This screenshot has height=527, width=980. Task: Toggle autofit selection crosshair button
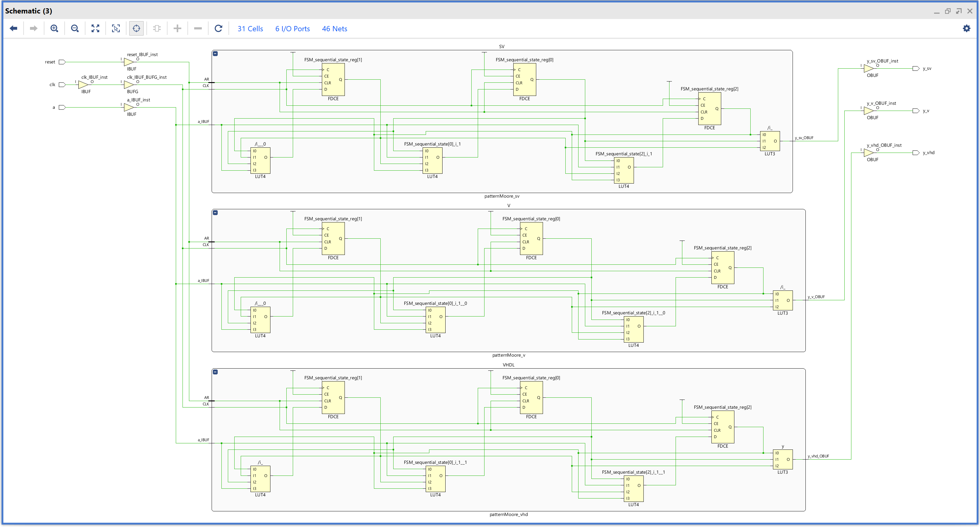(136, 28)
